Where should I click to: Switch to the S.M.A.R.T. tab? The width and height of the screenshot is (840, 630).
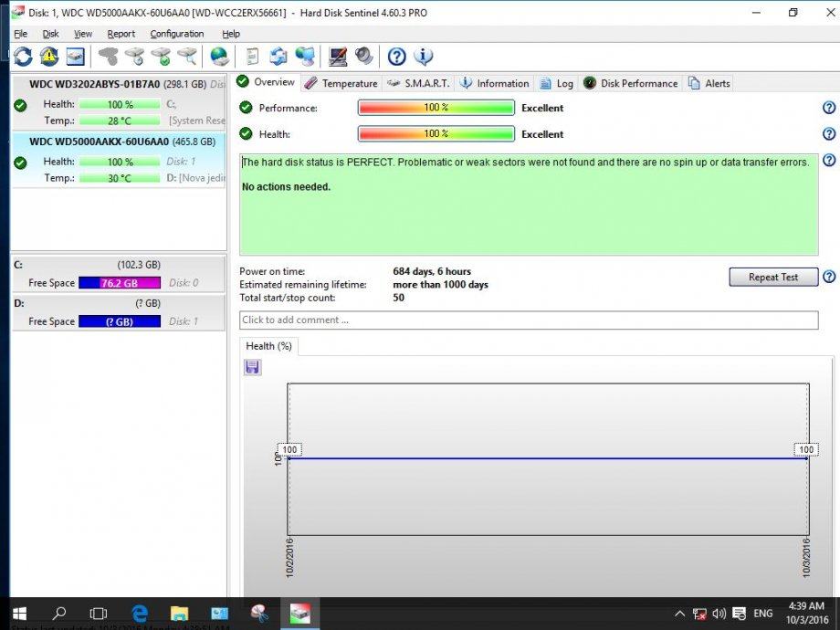418,84
